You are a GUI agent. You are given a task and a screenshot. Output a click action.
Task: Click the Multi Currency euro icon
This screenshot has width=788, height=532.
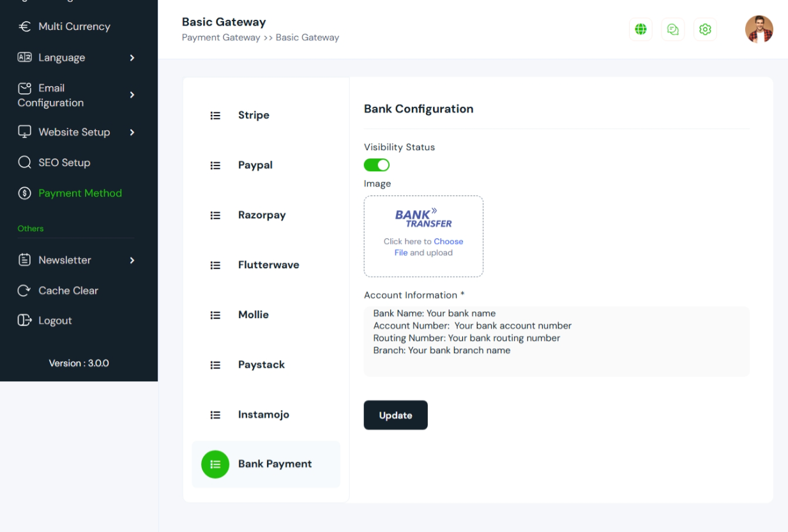point(24,27)
